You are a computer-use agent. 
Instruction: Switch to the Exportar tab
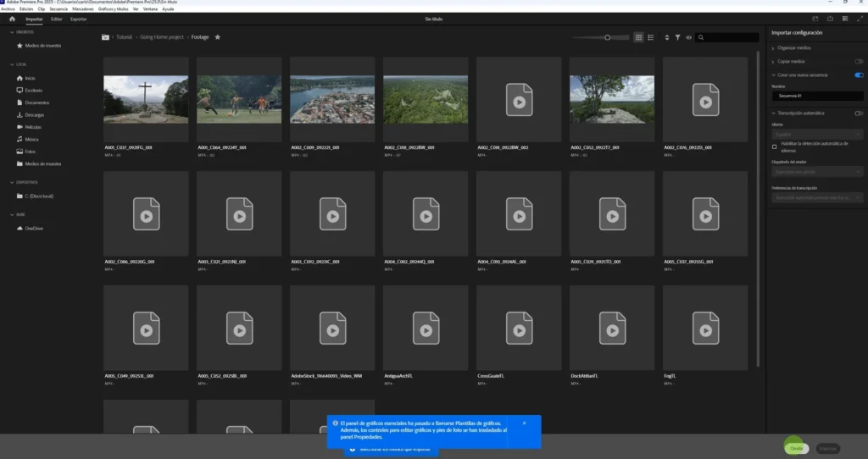click(78, 19)
